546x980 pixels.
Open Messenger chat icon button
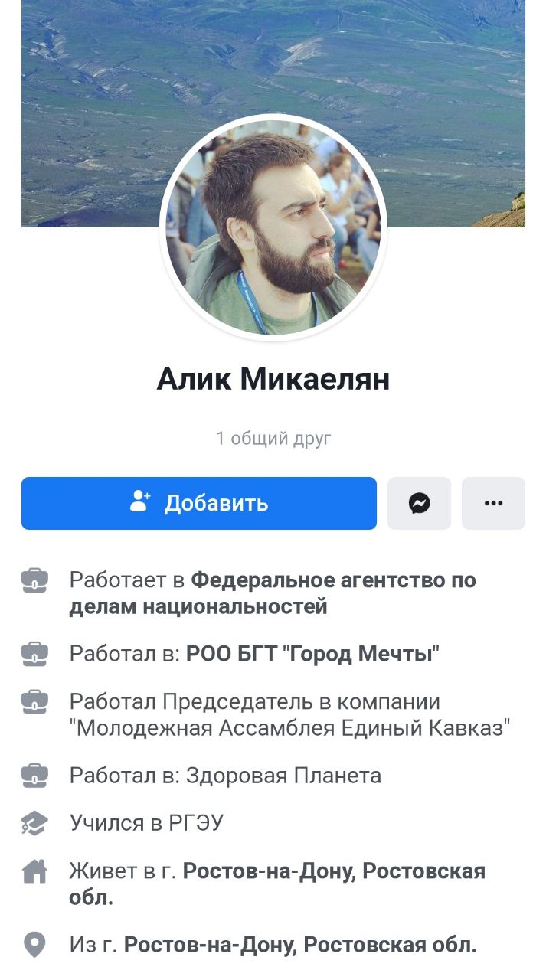pyautogui.click(x=419, y=503)
